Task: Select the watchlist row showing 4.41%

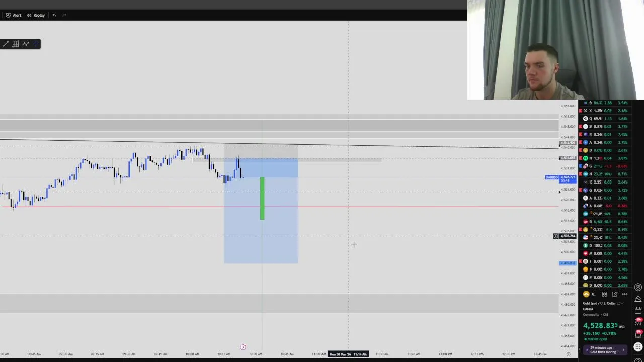Action: [605, 253]
